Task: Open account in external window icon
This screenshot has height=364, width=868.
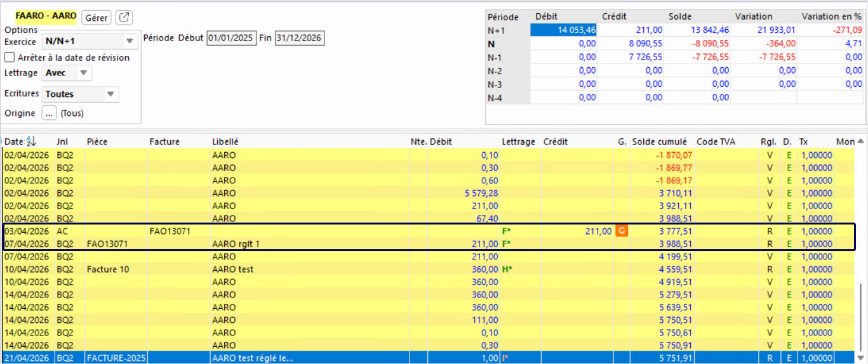Action: pyautogui.click(x=125, y=18)
